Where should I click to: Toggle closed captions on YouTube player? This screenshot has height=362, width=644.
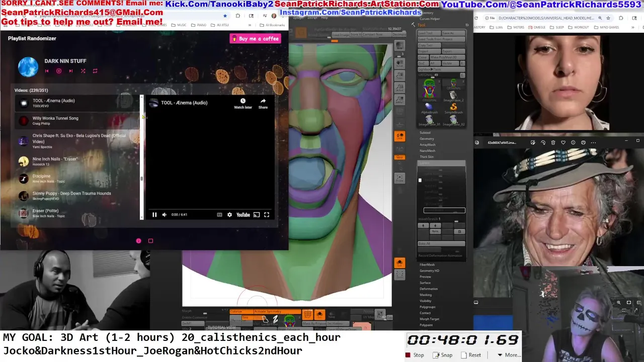219,215
